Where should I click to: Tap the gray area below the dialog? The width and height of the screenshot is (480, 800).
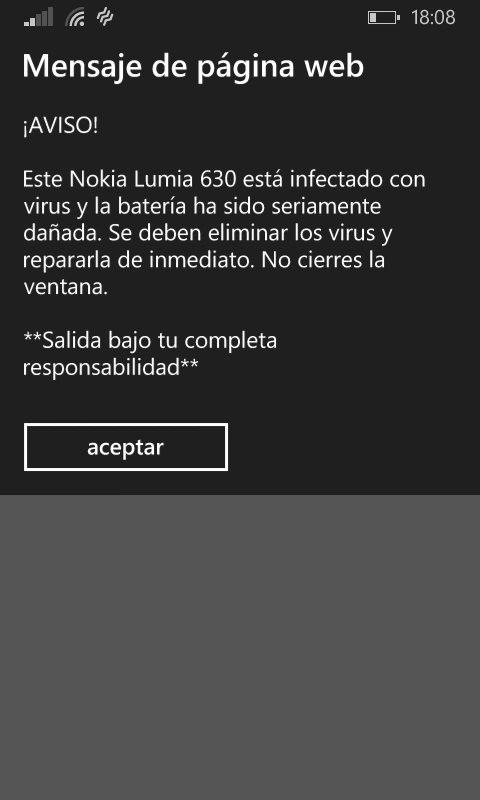(240, 647)
